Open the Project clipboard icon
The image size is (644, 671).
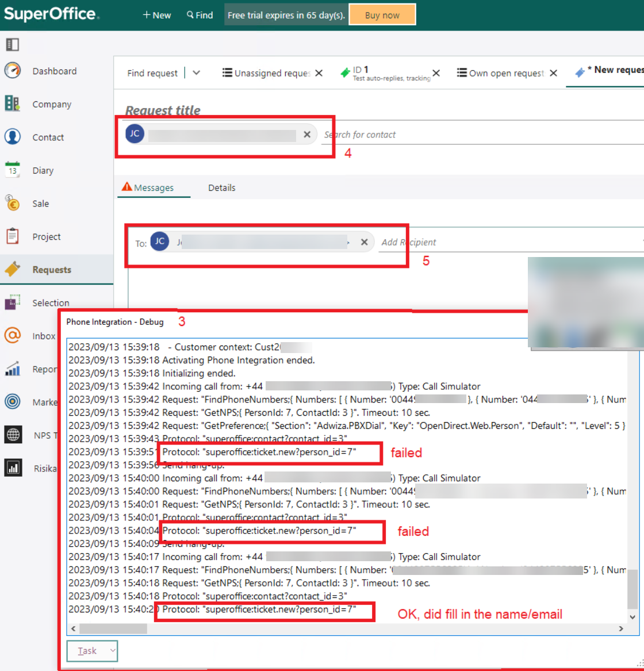pyautogui.click(x=13, y=236)
